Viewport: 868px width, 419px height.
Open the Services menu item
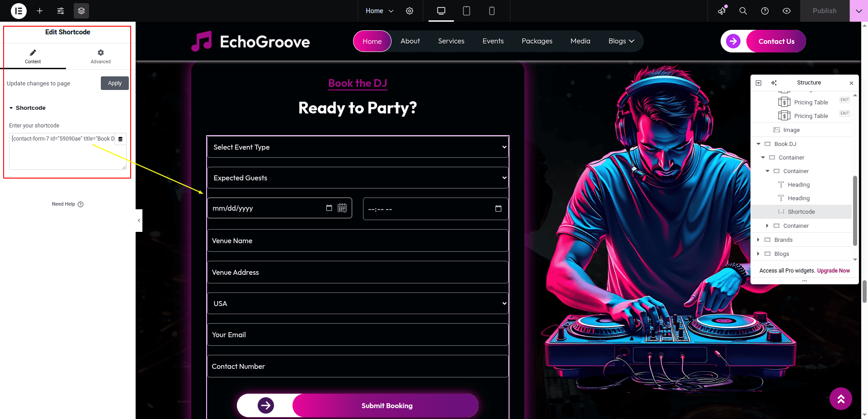click(x=451, y=41)
